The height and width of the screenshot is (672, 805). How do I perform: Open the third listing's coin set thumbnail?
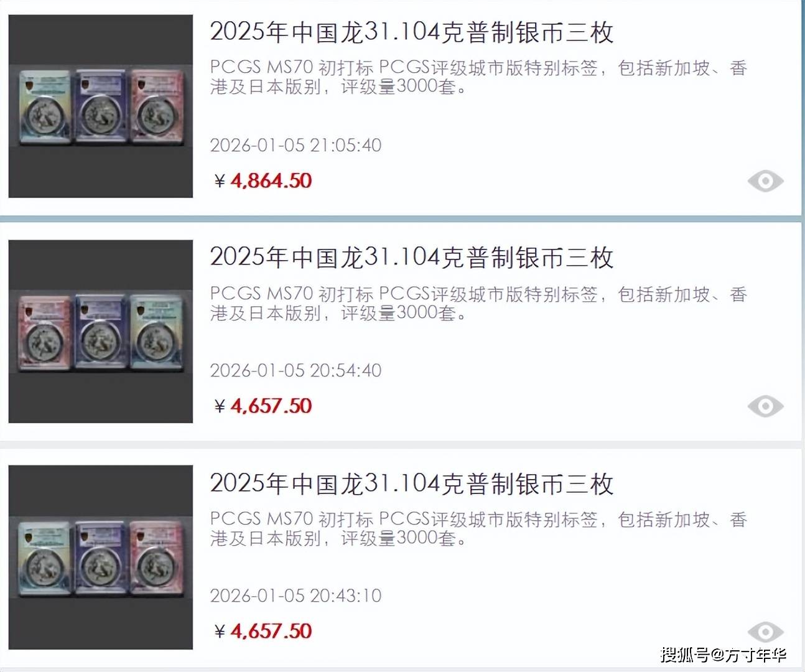tap(101, 558)
